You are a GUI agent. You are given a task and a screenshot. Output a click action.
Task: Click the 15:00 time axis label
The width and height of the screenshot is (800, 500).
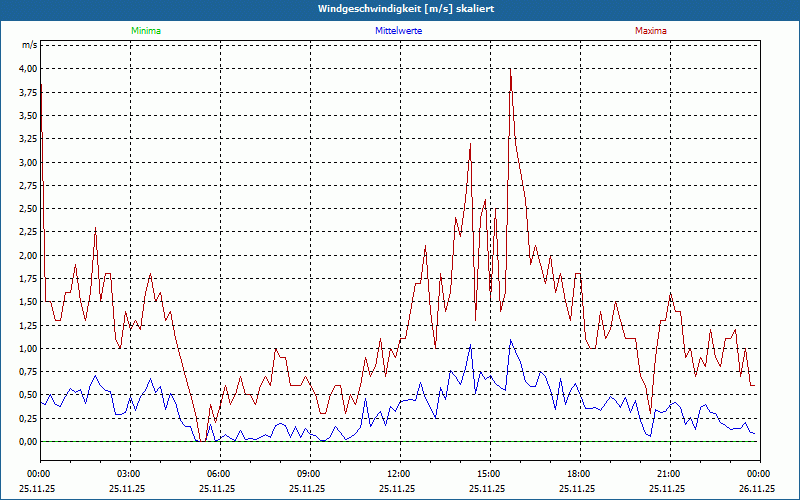pos(489,473)
